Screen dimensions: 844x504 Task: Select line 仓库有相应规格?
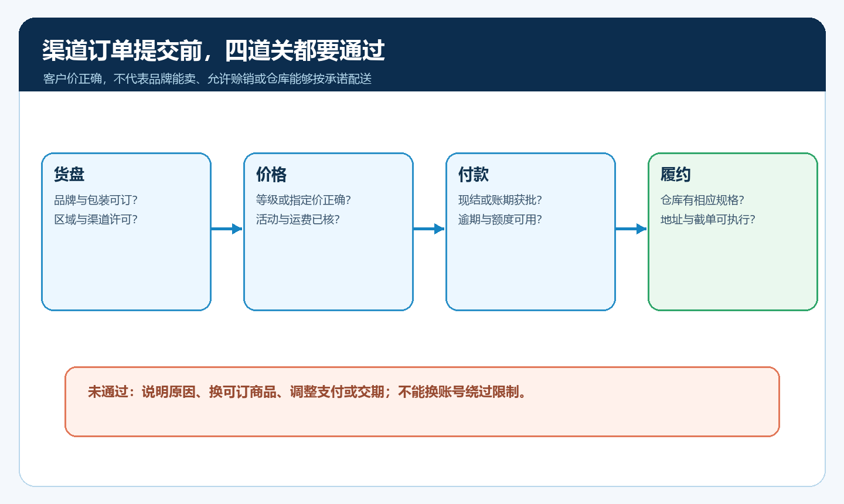702,200
